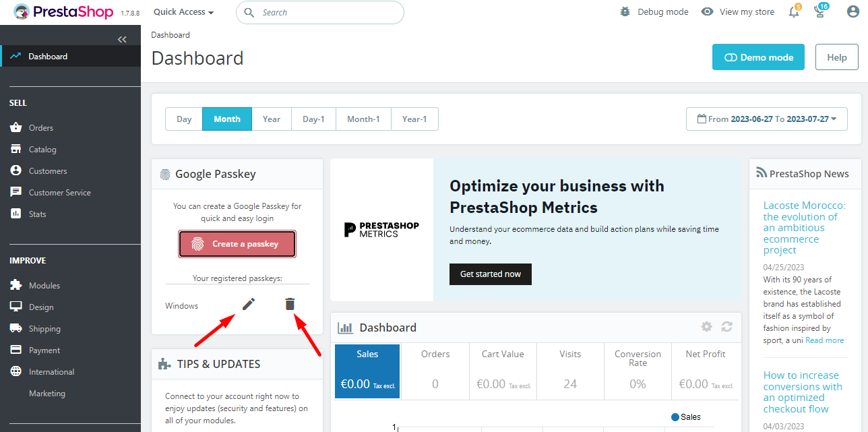
Task: Open Lacoste Morocco news article link
Action: coord(804,227)
